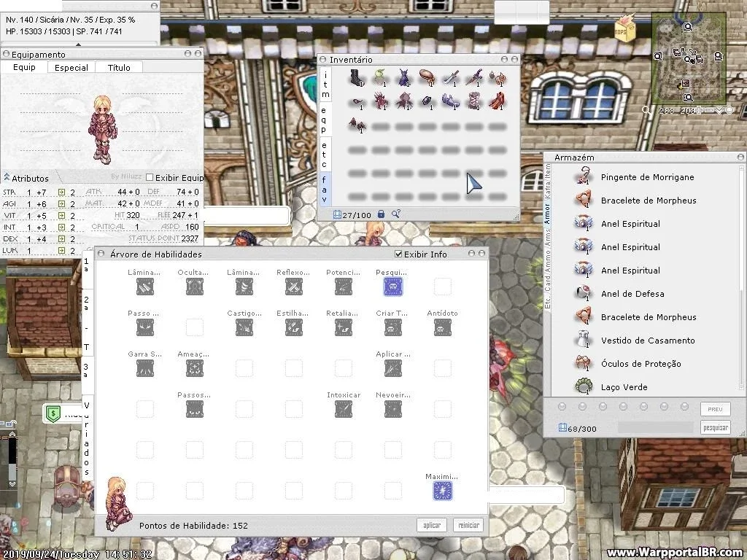Click the Intoxicar skill icon

coord(344,409)
